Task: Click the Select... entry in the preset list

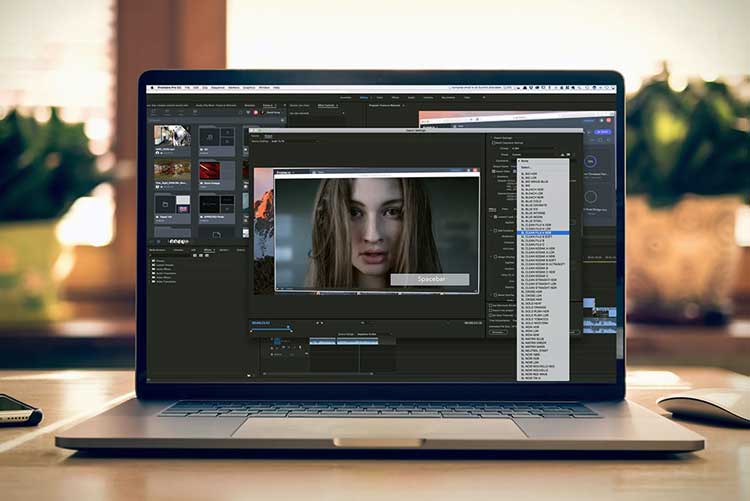Action: click(x=529, y=166)
